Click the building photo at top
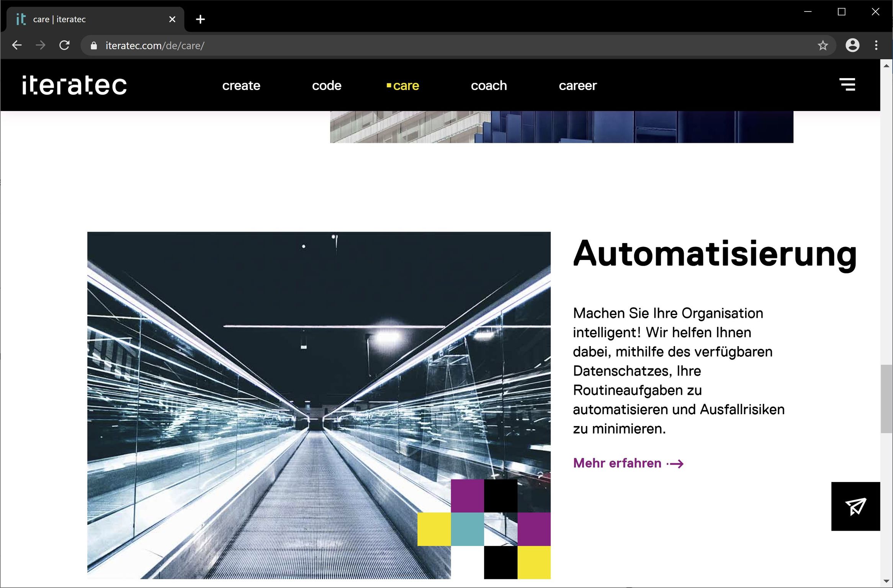The image size is (893, 588). pos(561,127)
